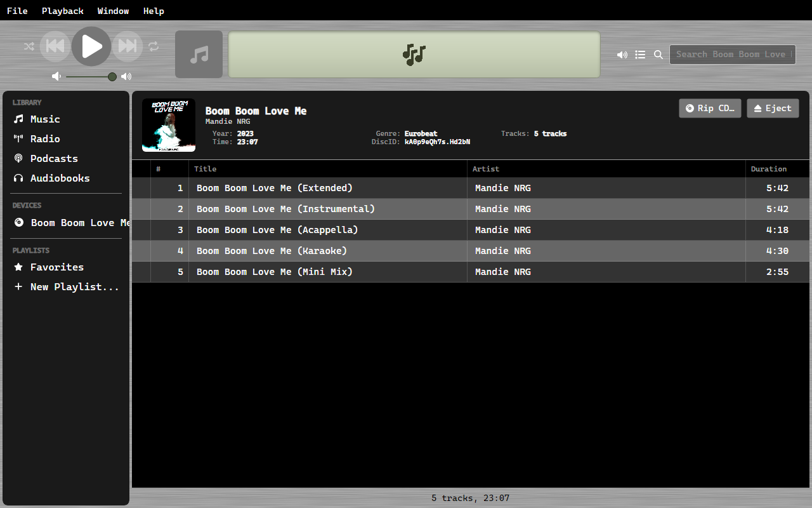Click the high volume speaker icon

point(126,76)
